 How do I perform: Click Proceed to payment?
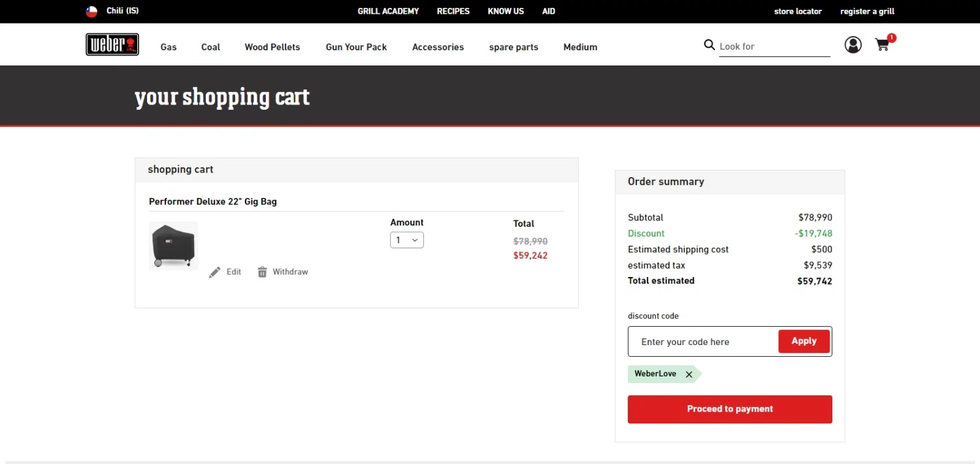point(730,409)
